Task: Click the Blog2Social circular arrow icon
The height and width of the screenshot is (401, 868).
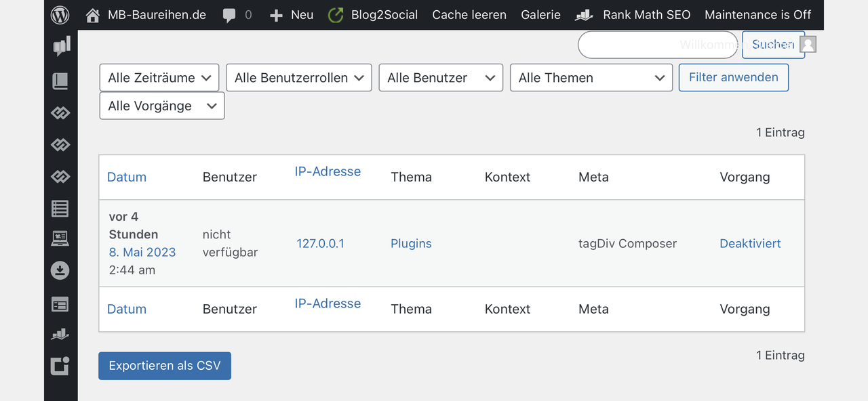Action: click(336, 15)
